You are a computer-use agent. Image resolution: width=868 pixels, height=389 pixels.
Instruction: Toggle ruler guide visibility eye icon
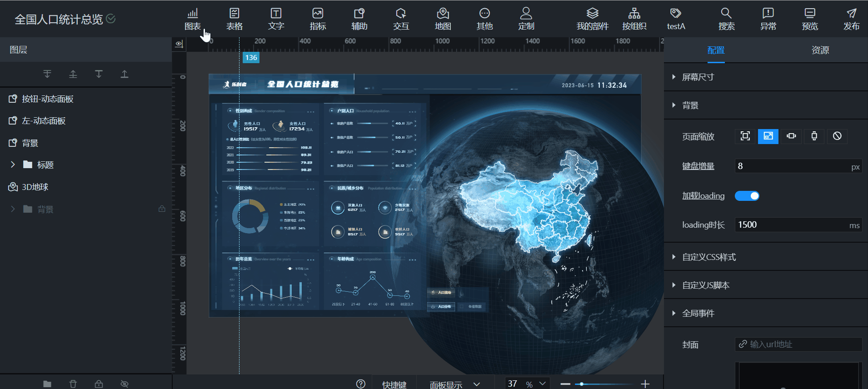(179, 44)
